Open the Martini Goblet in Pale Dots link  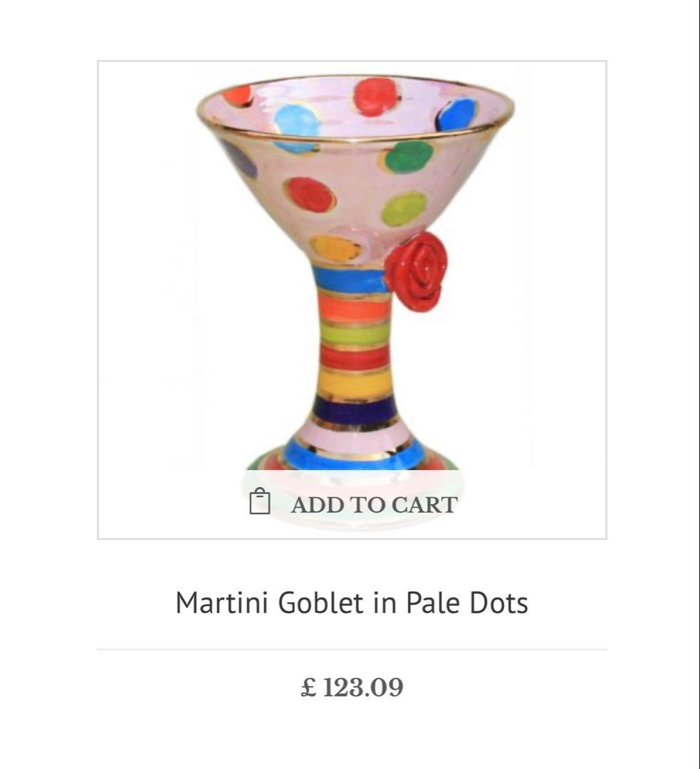pos(352,602)
